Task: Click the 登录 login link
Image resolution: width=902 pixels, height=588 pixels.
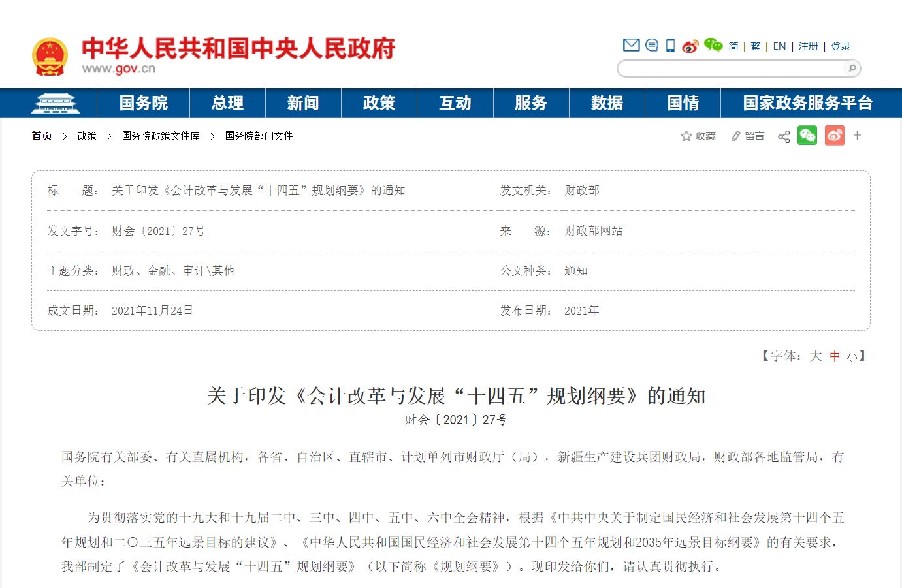Action: click(841, 46)
